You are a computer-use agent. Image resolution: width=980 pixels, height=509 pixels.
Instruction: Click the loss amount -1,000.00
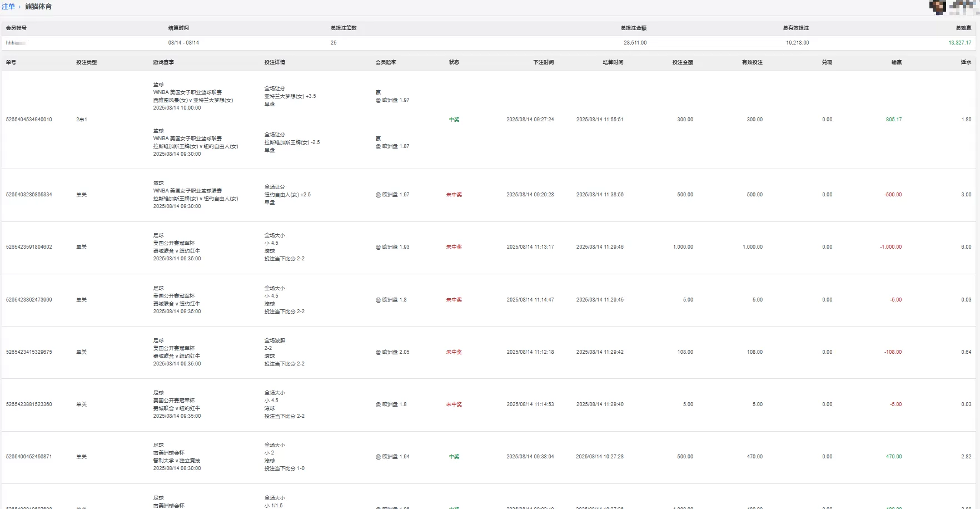891,247
